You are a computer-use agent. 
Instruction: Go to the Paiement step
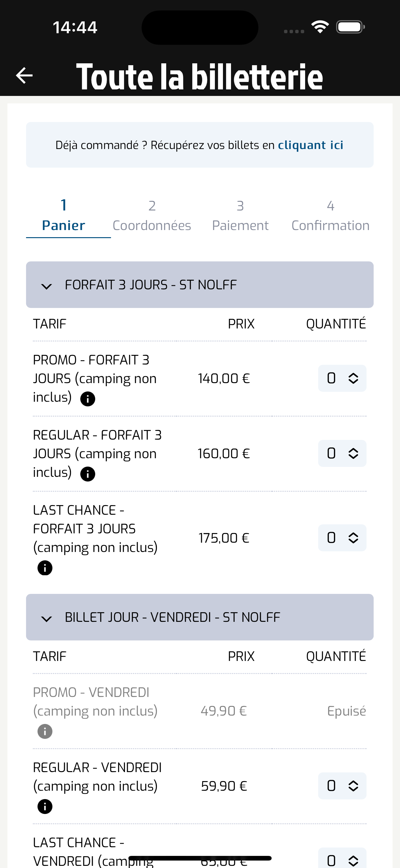[x=240, y=216]
